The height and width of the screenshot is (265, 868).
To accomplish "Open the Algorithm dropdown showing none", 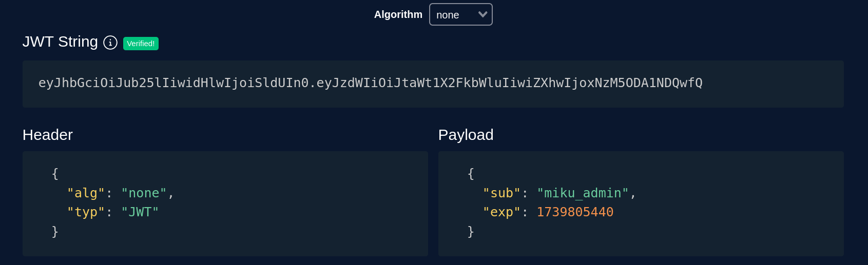I will point(460,15).
